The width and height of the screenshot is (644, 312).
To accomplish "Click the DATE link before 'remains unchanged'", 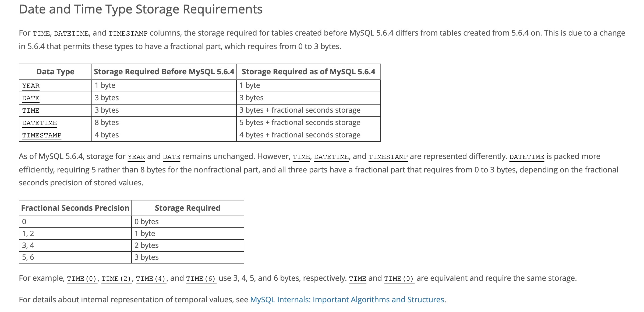I will pyautogui.click(x=172, y=157).
